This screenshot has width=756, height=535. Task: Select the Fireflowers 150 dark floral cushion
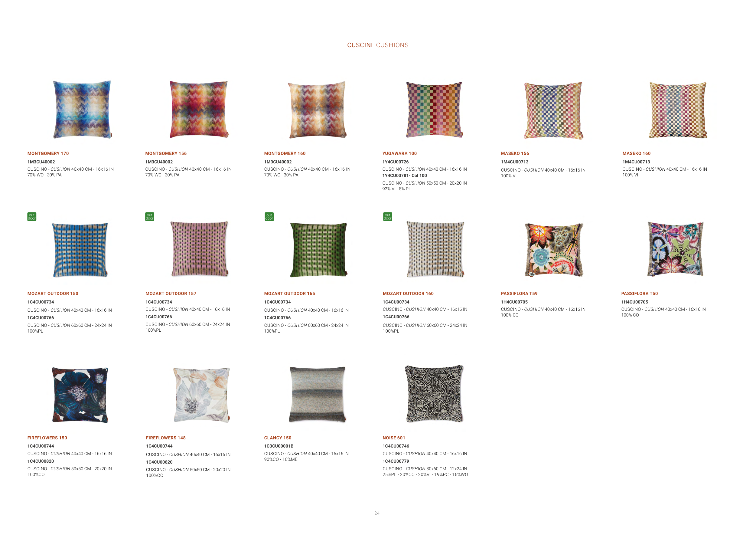80,395
